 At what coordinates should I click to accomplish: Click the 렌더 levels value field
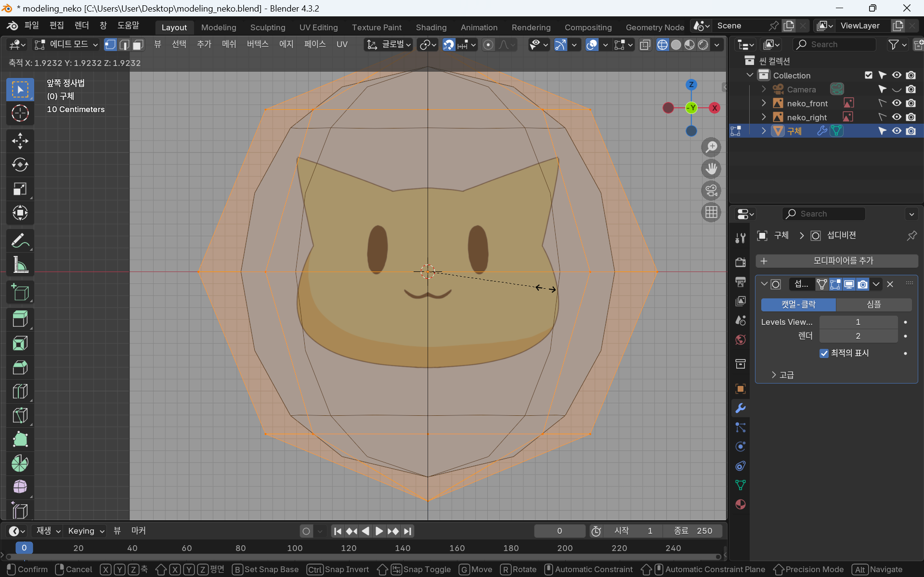point(858,336)
